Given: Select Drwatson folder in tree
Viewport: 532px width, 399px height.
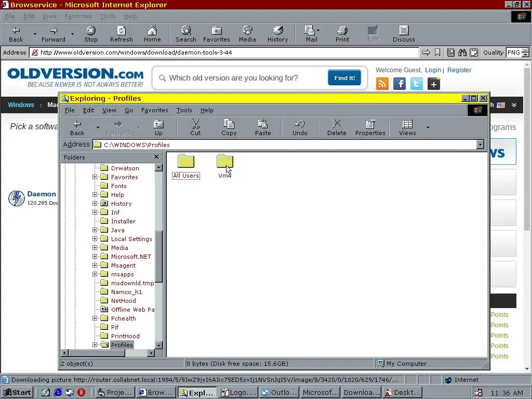Looking at the screenshot, I should pyautogui.click(x=125, y=168).
